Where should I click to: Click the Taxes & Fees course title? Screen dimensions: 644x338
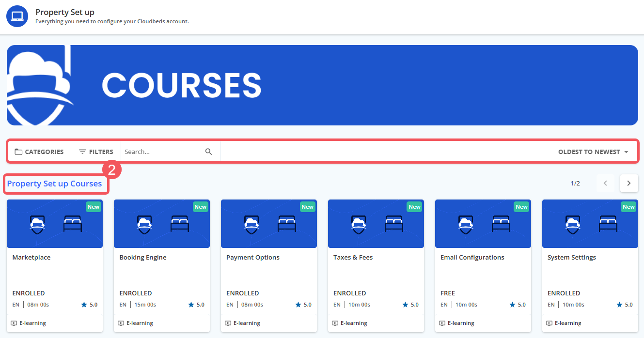coord(353,258)
